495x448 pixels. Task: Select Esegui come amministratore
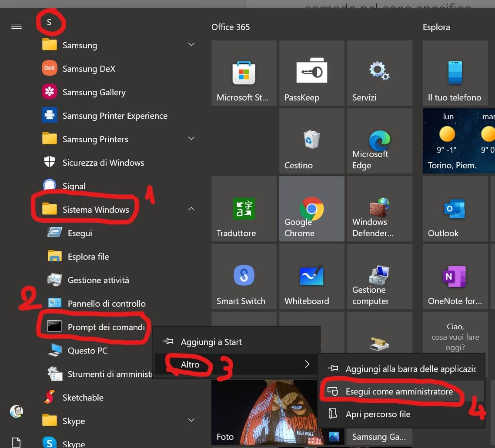(399, 391)
